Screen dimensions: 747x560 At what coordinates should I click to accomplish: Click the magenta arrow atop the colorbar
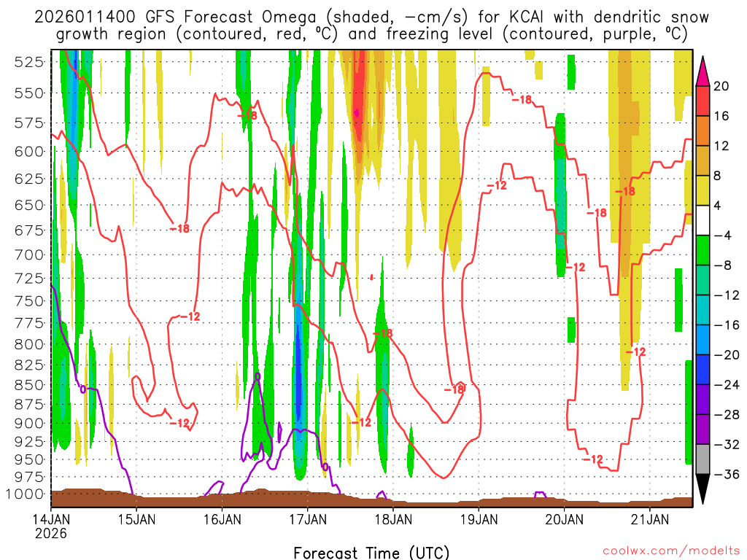(703, 71)
